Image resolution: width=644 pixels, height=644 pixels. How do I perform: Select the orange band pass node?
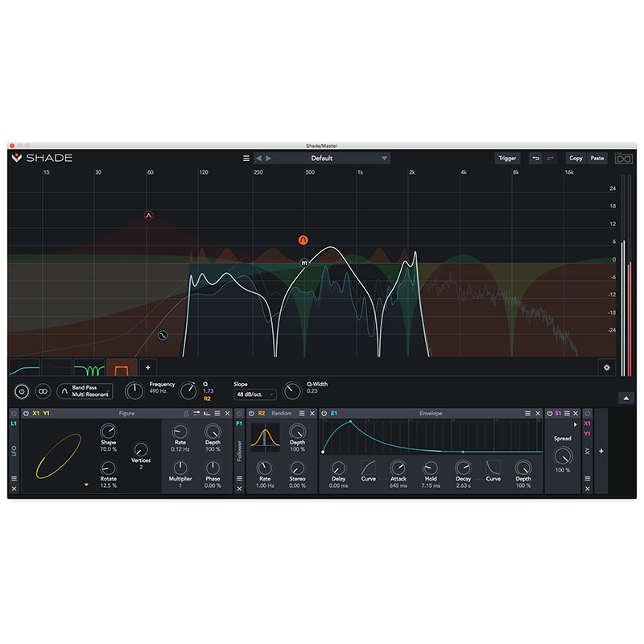pos(303,240)
